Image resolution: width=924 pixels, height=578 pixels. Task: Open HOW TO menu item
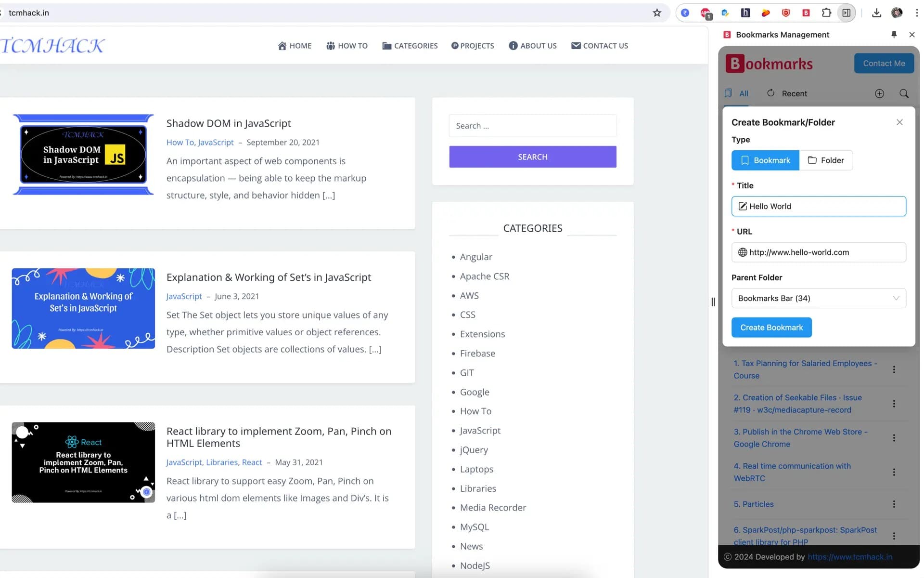point(346,46)
